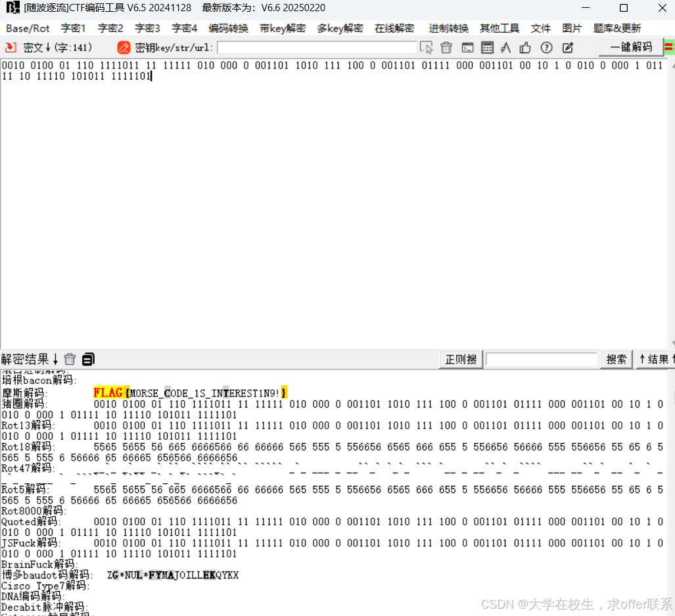
Task: Open the help question mark icon
Action: [546, 47]
